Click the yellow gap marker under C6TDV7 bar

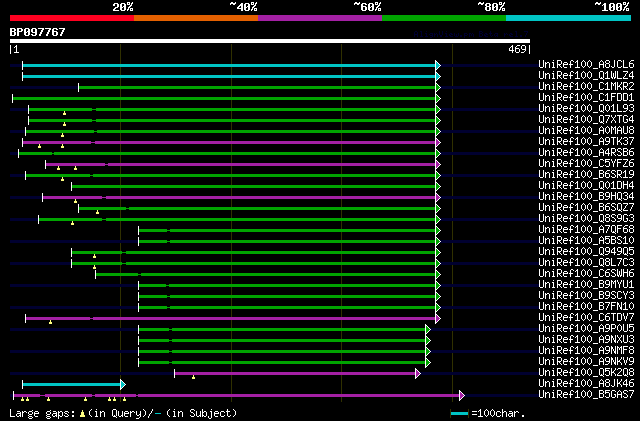(x=50, y=323)
